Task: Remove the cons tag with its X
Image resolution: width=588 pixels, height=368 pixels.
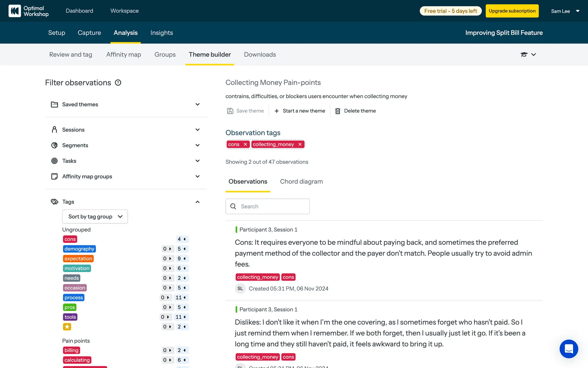Action: 245,144
